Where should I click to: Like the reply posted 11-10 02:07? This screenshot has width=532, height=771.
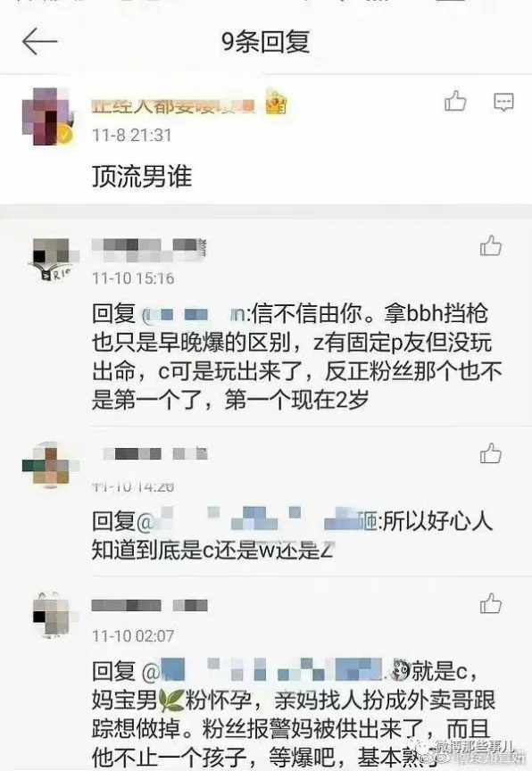pos(491,603)
